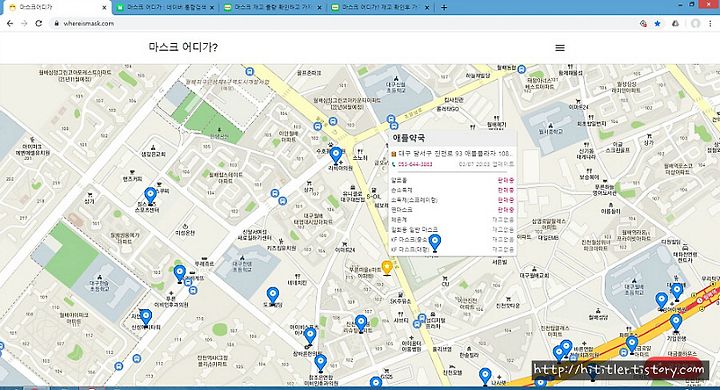Click the 판매중 status next to 알코올
Screen dimensions: 720x390
pos(506,180)
